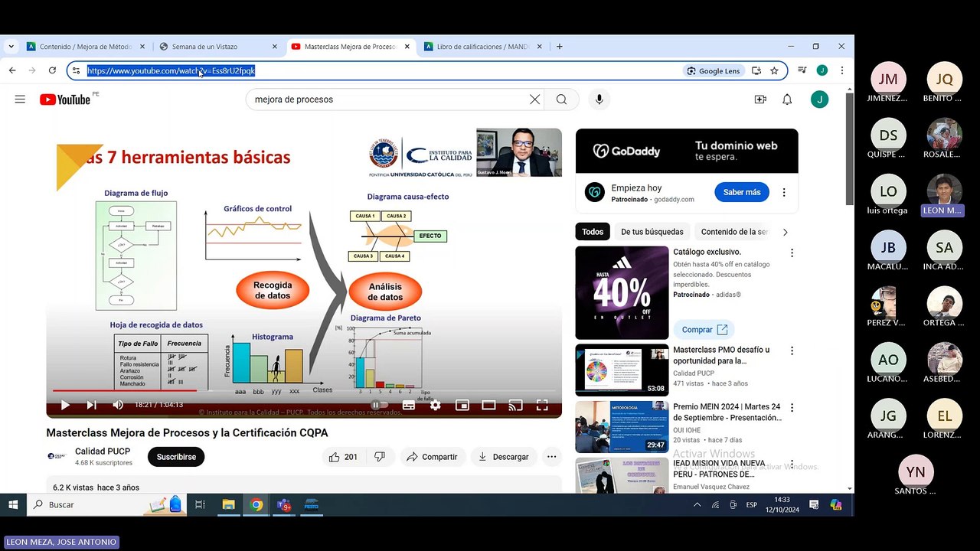Open the Create video icon
This screenshot has height=551, width=980.
(760, 99)
